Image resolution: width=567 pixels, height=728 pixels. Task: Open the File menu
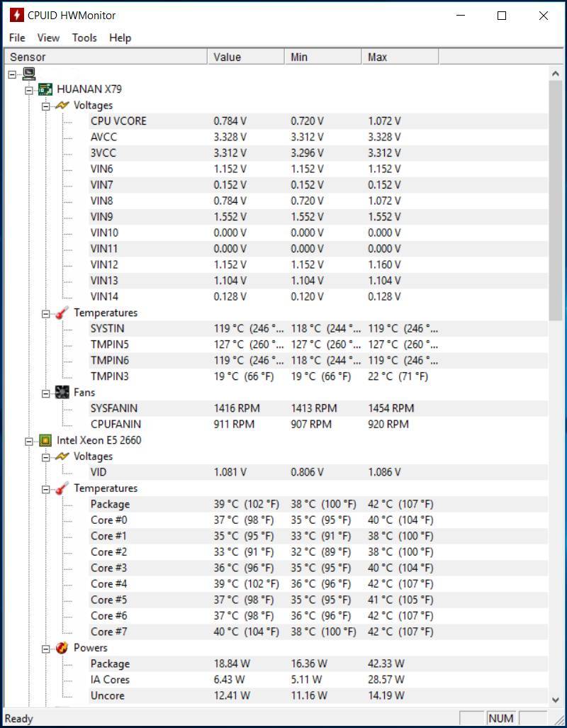(17, 38)
